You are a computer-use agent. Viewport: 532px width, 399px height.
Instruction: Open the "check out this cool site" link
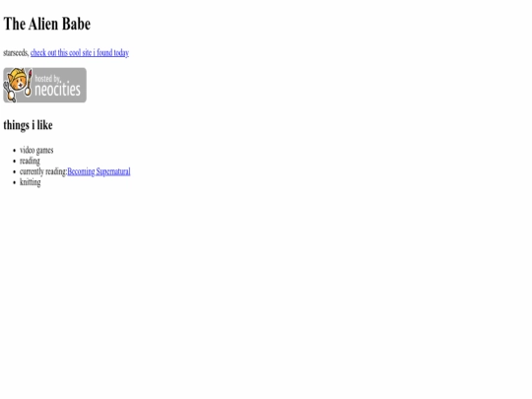click(x=80, y=53)
